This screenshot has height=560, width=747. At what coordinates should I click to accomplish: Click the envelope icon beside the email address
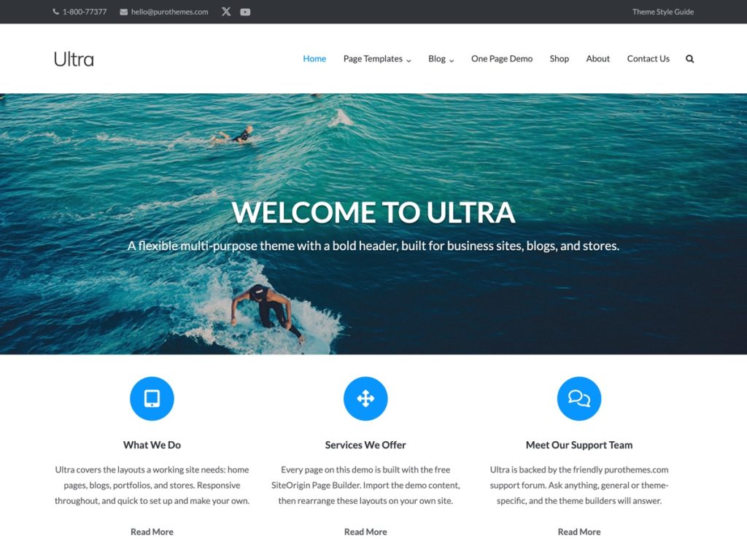pyautogui.click(x=123, y=12)
